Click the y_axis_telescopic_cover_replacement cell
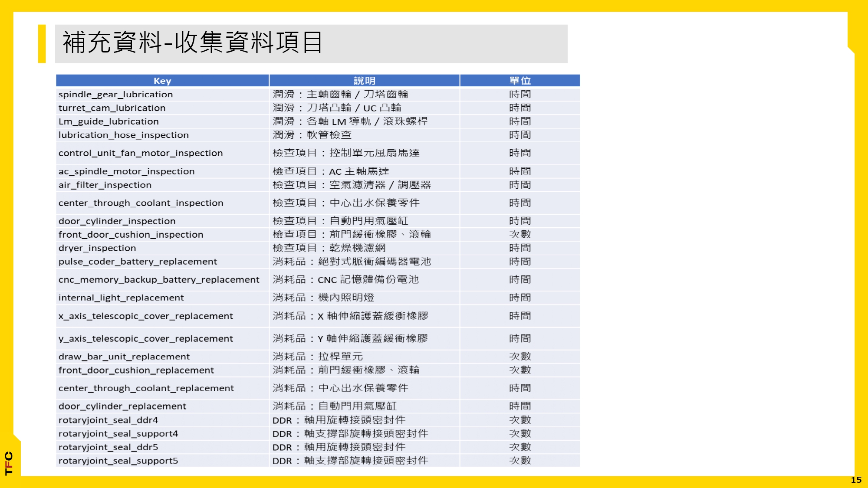The image size is (868, 488). tap(162, 338)
